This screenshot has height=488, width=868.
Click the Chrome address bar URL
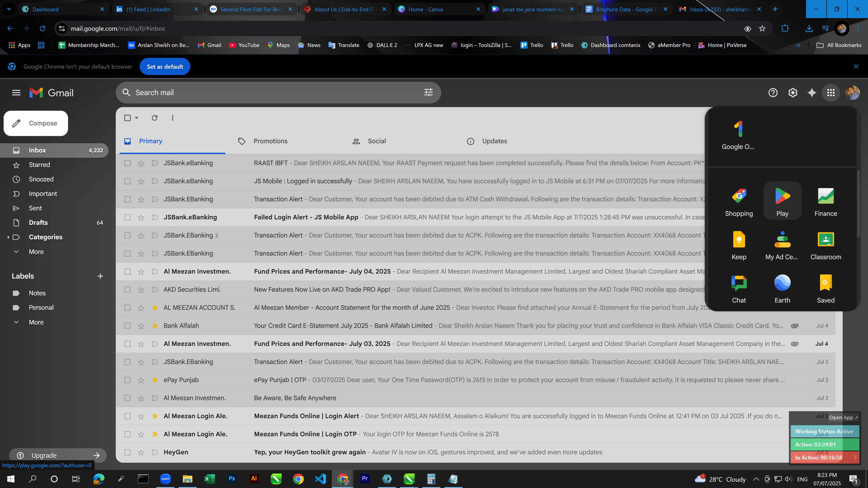click(118, 29)
